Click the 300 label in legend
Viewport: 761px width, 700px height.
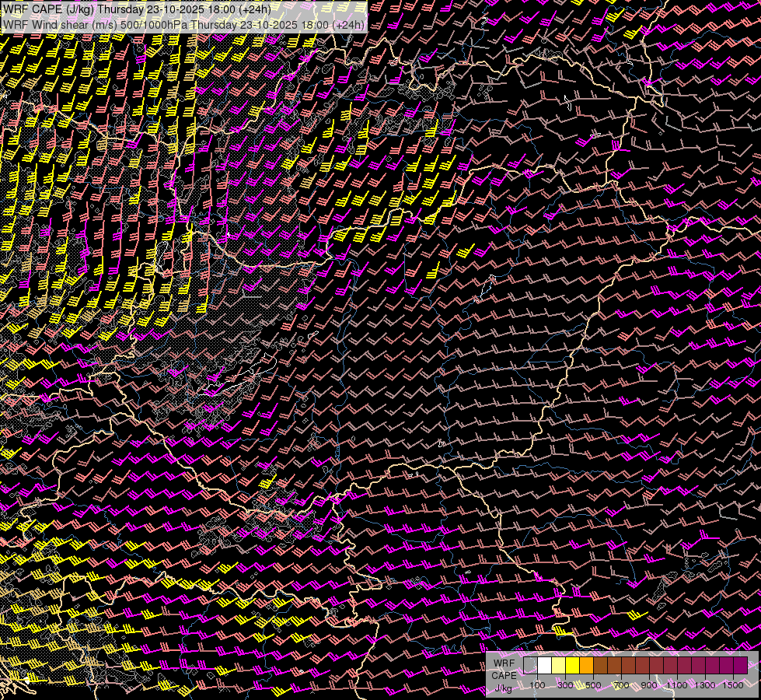tap(565, 685)
